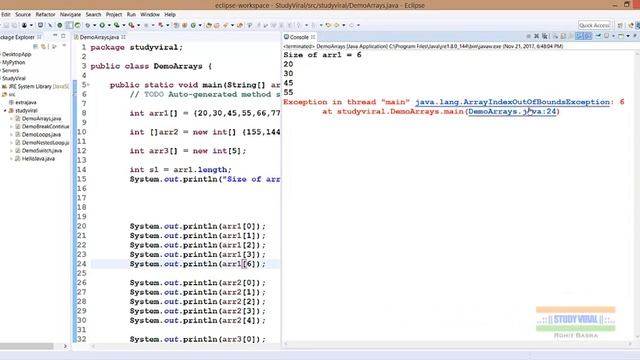Image resolution: width=640 pixels, height=360 pixels.
Task: Open the Source menu
Action: pyautogui.click(x=23, y=14)
